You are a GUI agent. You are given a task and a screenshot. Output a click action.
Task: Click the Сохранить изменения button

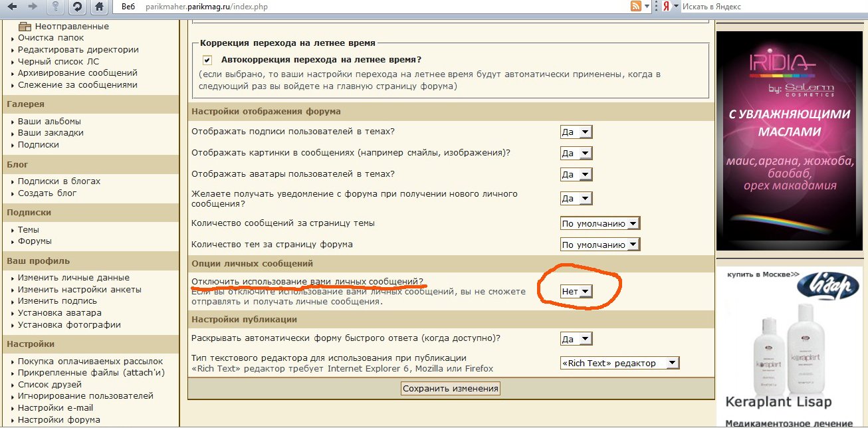(x=450, y=388)
